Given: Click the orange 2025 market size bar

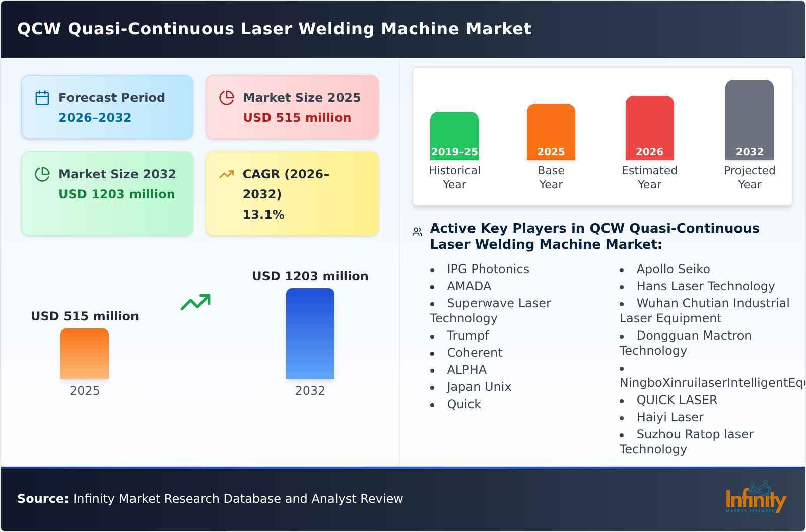Looking at the screenshot, I should click(85, 354).
